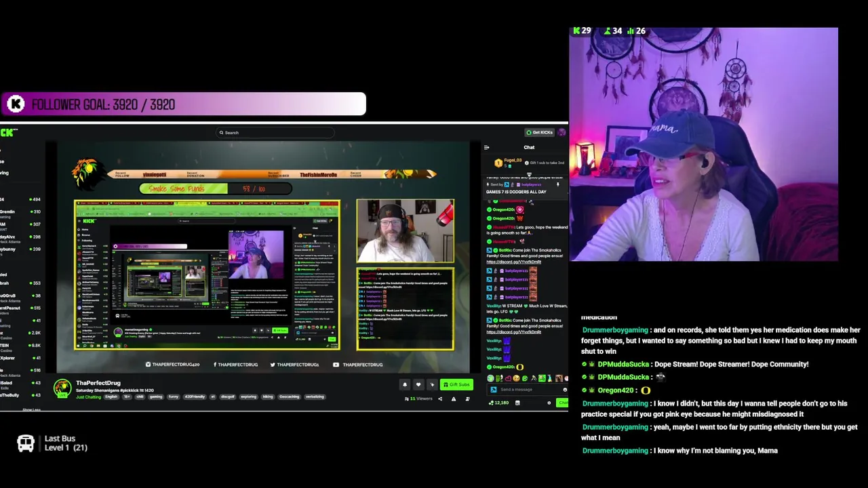Open chat settings gear icon

[549, 403]
